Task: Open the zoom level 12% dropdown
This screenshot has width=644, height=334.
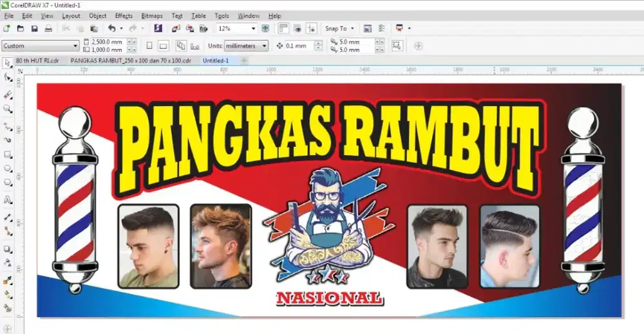Action: pos(253,28)
